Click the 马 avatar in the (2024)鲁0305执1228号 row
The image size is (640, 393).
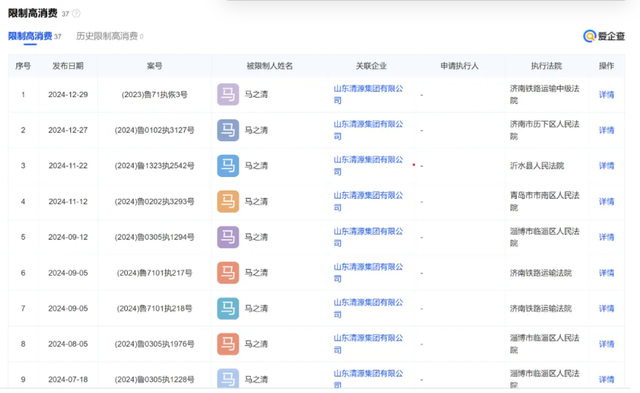pos(228,378)
